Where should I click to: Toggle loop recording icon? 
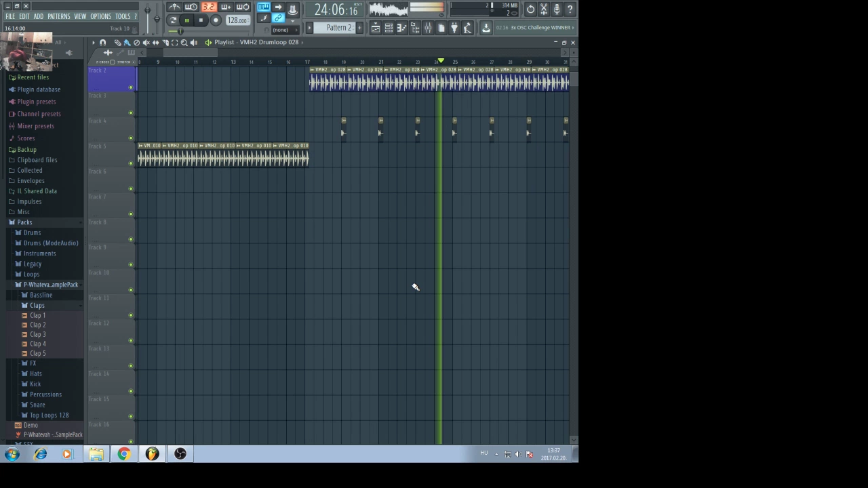click(x=242, y=7)
